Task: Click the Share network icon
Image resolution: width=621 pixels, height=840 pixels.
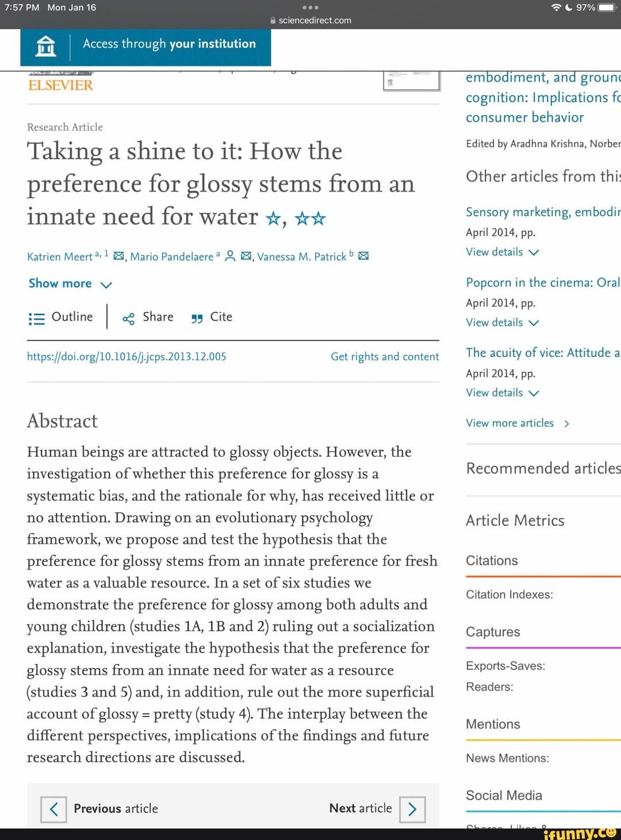Action: click(x=128, y=318)
